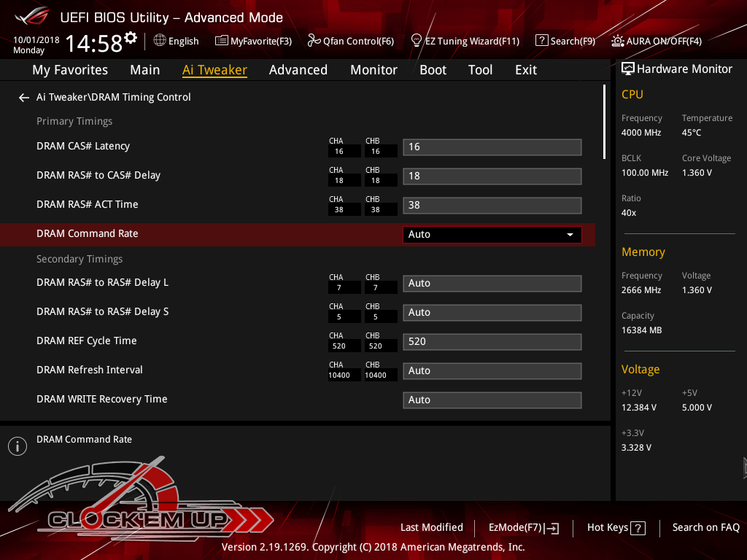Go to the Boot tab
Image resolution: width=747 pixels, height=560 pixels.
(433, 70)
